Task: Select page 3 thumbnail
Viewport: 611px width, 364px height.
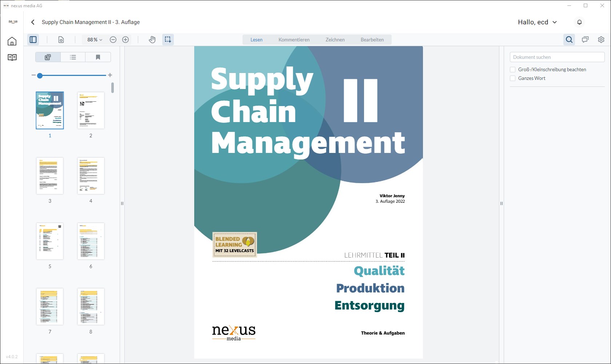Action: (50, 176)
